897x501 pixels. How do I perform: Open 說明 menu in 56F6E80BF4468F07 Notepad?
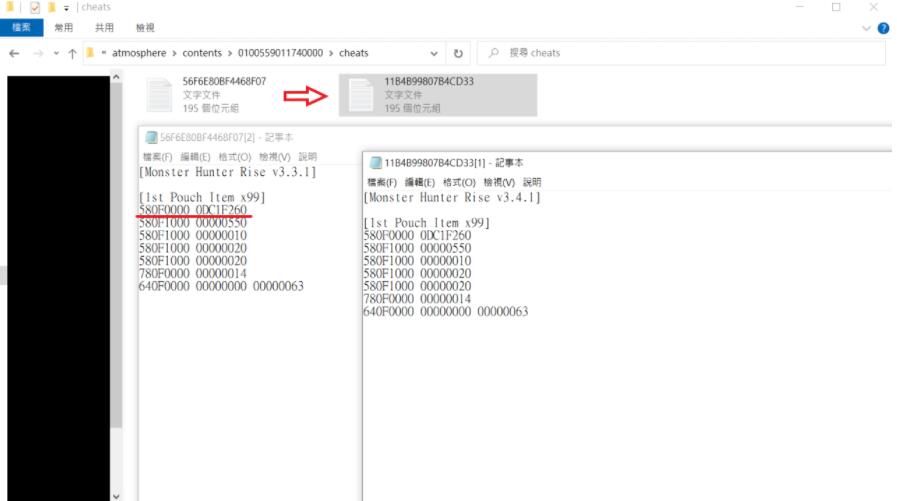307,157
